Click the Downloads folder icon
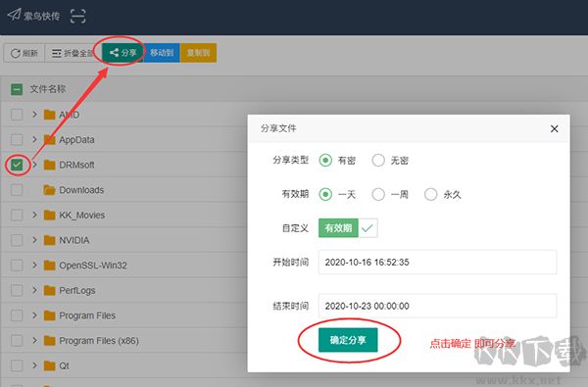 pos(50,190)
